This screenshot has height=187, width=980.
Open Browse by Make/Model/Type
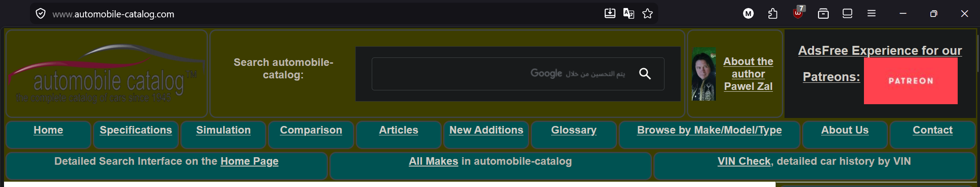pos(710,130)
